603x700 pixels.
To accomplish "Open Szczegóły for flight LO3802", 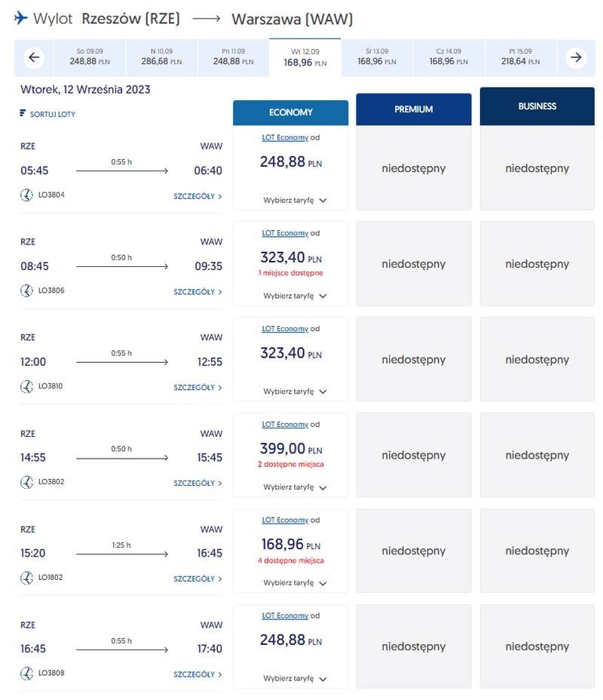I will (x=197, y=483).
